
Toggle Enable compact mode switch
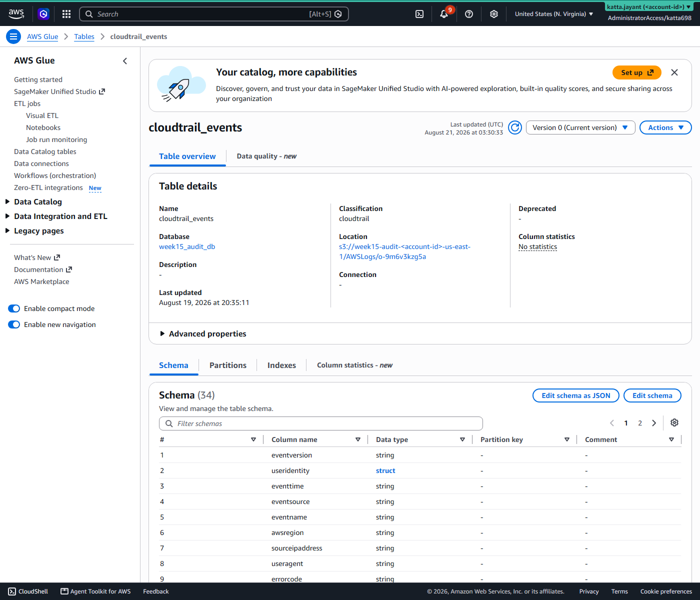pos(14,308)
